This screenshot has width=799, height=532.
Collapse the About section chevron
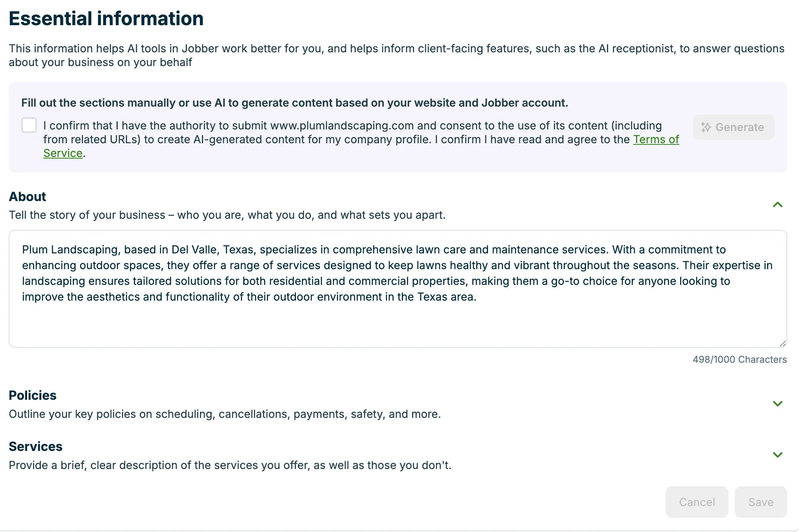(x=777, y=205)
